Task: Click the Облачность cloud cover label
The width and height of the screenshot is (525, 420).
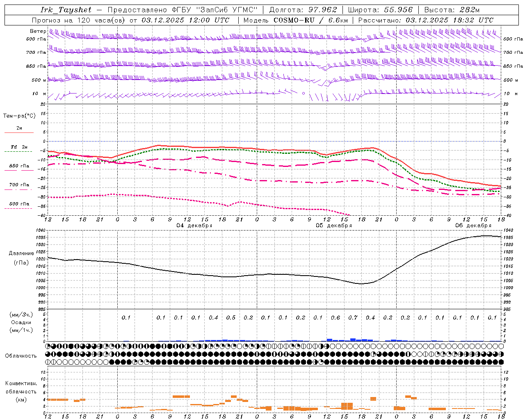Action: click(21, 356)
